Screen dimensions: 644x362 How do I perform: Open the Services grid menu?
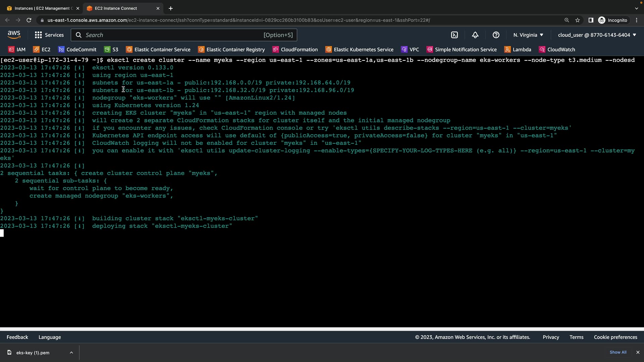pos(49,35)
